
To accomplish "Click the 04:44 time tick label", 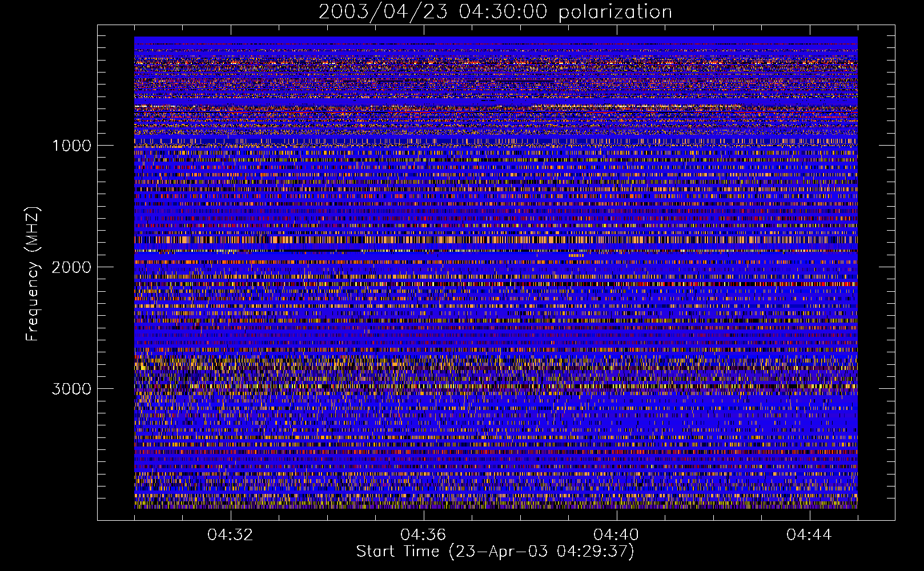I will (x=809, y=535).
